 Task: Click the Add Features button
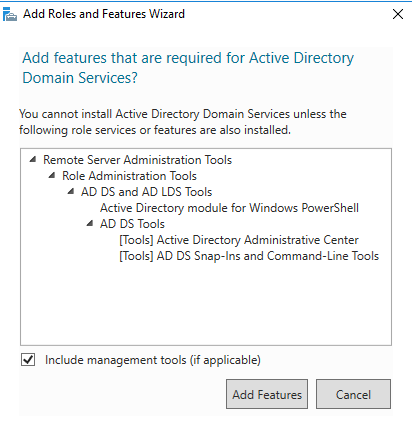point(267,394)
